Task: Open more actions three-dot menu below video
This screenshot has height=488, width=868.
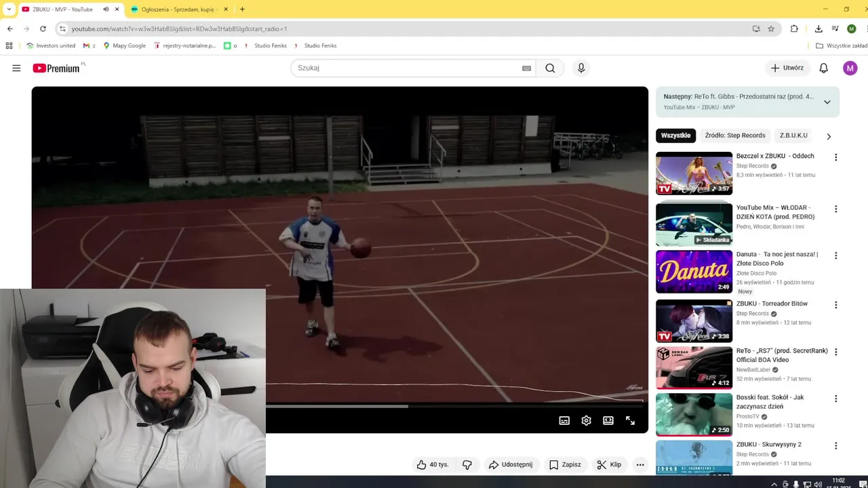Action: click(x=640, y=464)
